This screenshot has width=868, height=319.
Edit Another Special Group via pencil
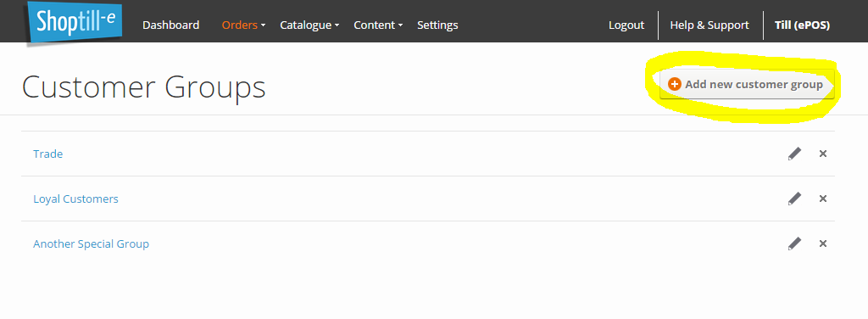pyautogui.click(x=794, y=243)
